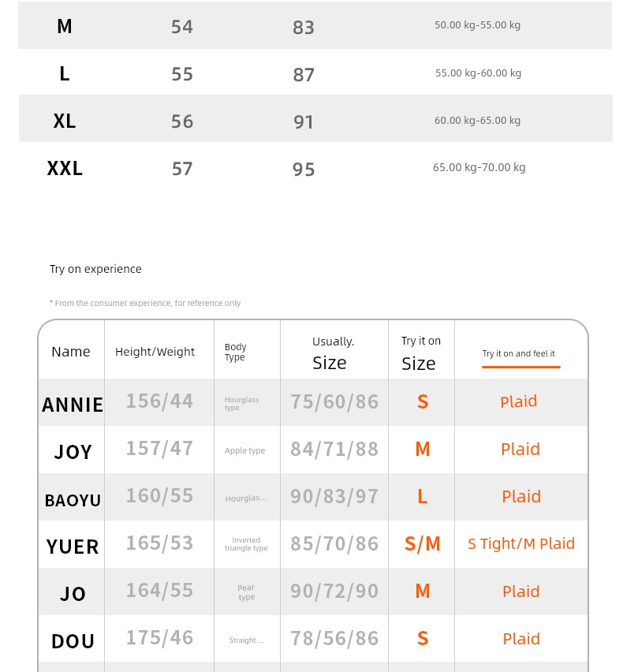623x672 pixels.
Task: Click the "Body Type" column header
Action: coord(236,352)
